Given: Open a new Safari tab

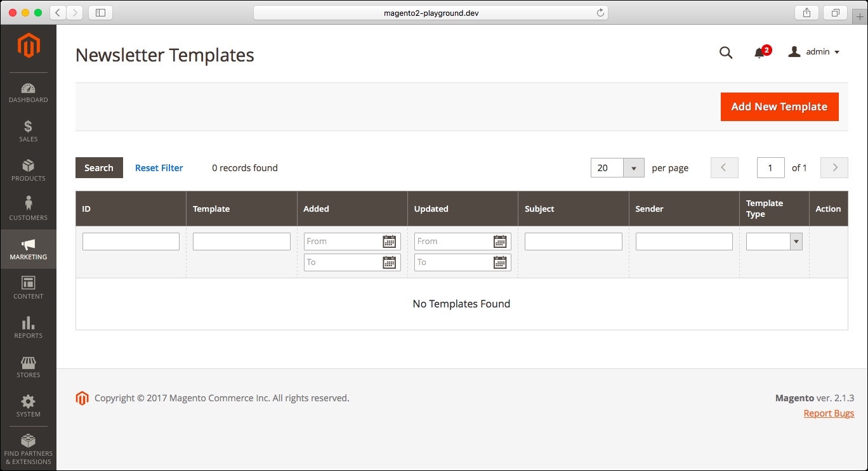Looking at the screenshot, I should [860, 17].
